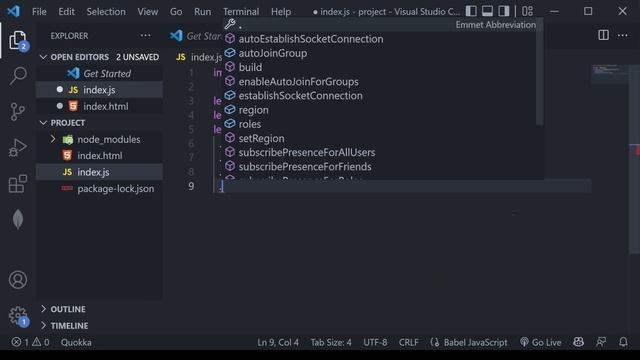Open index.js in Project folder

(100, 172)
